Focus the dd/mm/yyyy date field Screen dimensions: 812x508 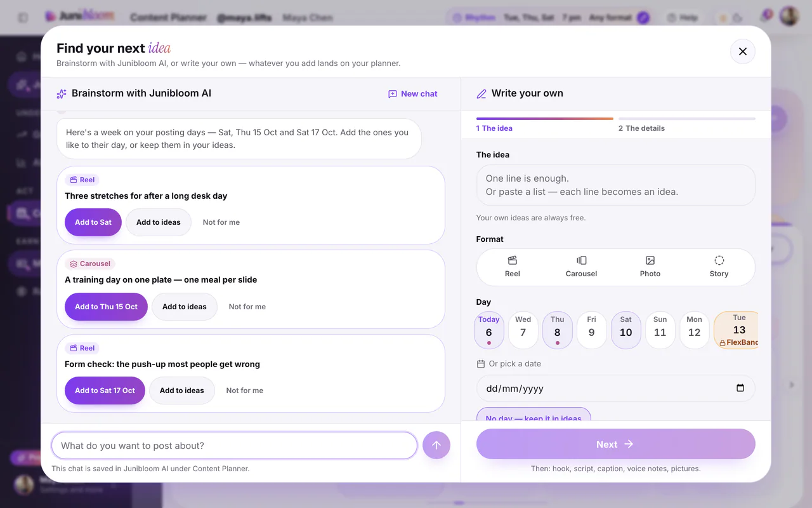tap(616, 388)
